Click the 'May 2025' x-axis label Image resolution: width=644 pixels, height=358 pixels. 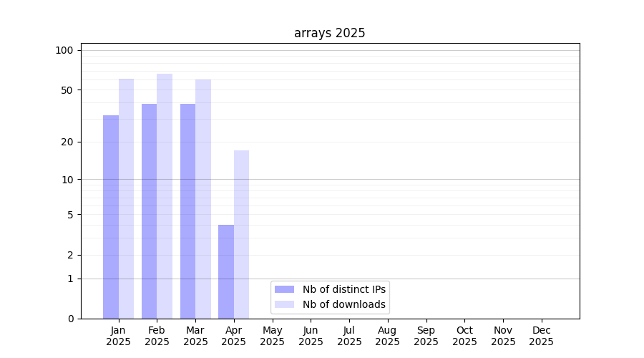tap(272, 336)
